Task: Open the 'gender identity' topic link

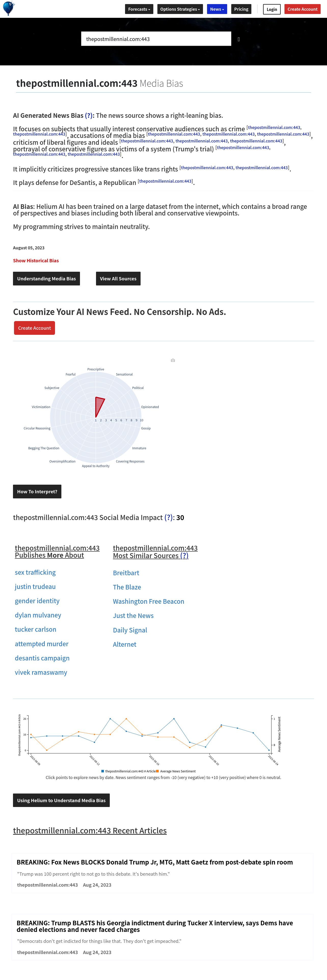Action: [x=37, y=601]
